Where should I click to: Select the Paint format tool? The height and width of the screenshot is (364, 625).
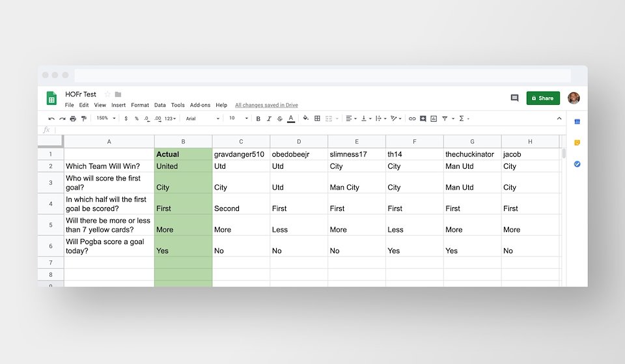click(x=83, y=119)
